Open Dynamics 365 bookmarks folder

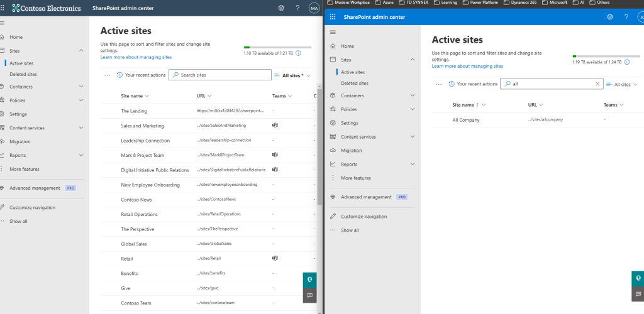pyautogui.click(x=520, y=3)
